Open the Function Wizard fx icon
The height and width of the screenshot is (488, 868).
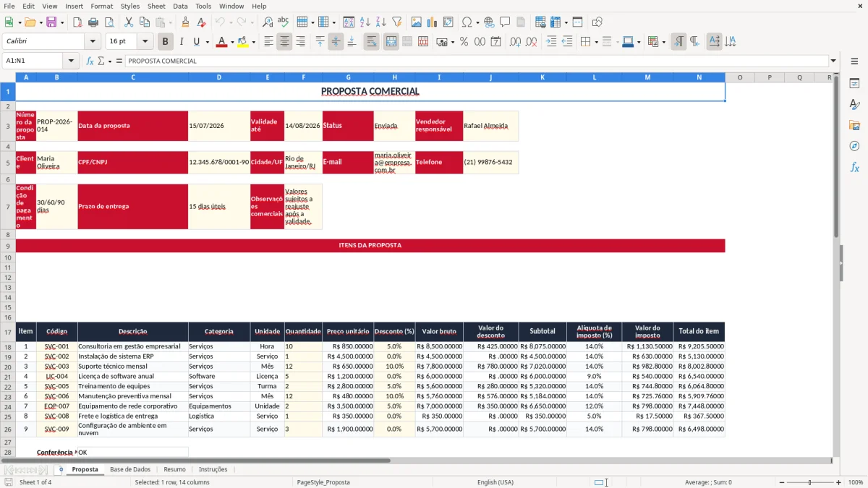point(90,61)
